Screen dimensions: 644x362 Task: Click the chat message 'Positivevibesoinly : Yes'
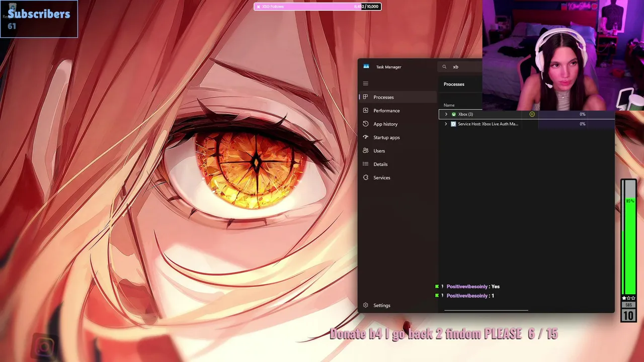coord(467,287)
